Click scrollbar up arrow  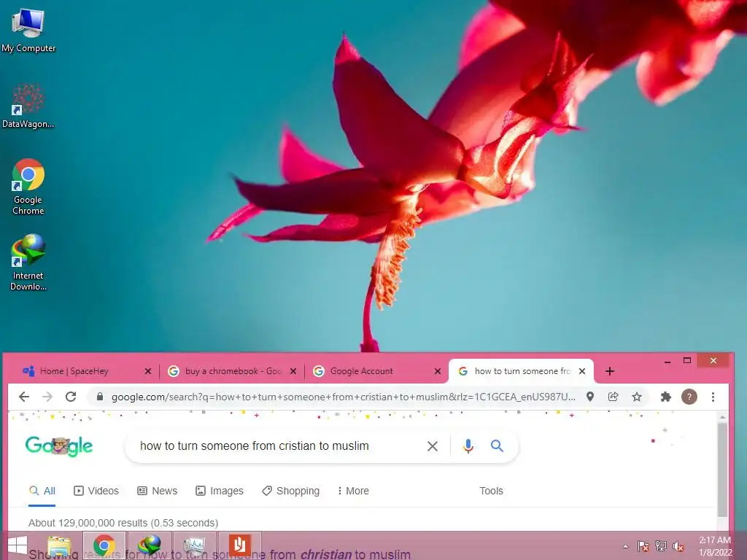722,417
